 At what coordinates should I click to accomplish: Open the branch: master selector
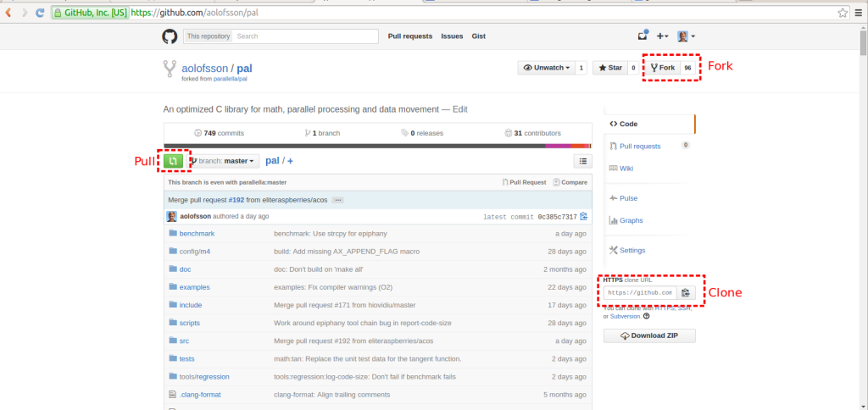(x=223, y=161)
